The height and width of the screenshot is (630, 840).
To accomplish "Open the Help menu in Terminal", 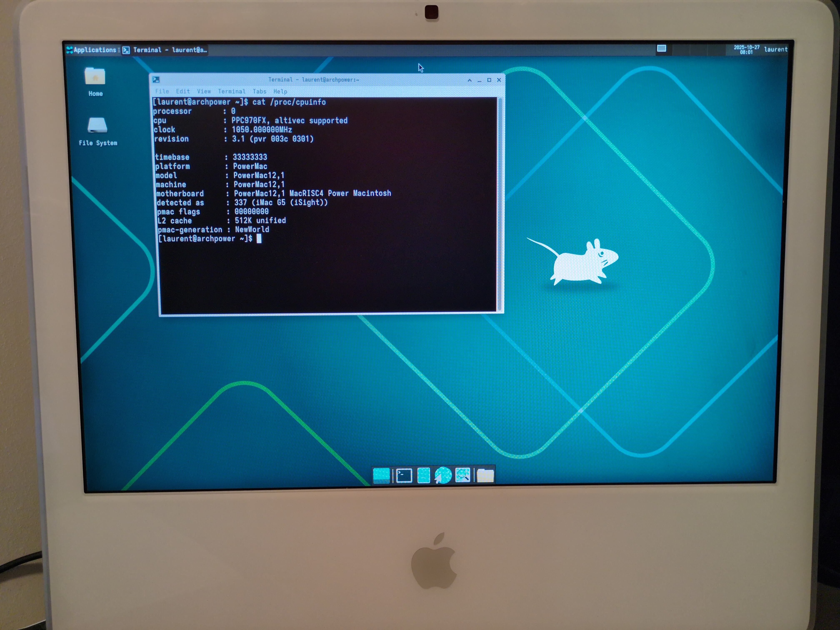I will 280,91.
